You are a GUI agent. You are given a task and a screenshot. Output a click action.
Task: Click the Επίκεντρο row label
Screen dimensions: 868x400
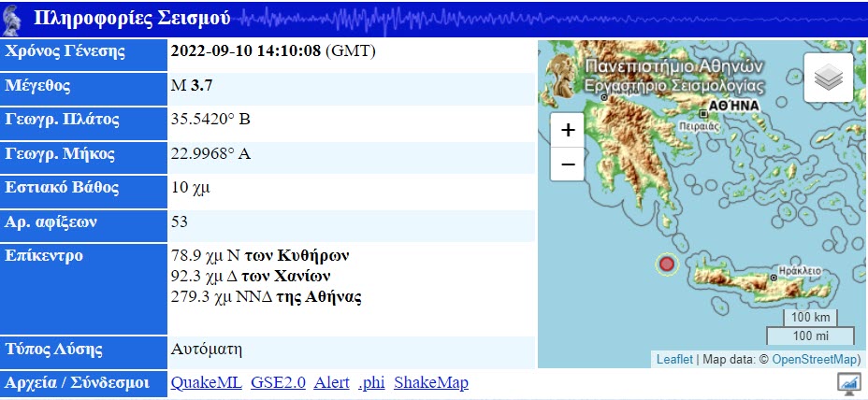click(x=44, y=255)
